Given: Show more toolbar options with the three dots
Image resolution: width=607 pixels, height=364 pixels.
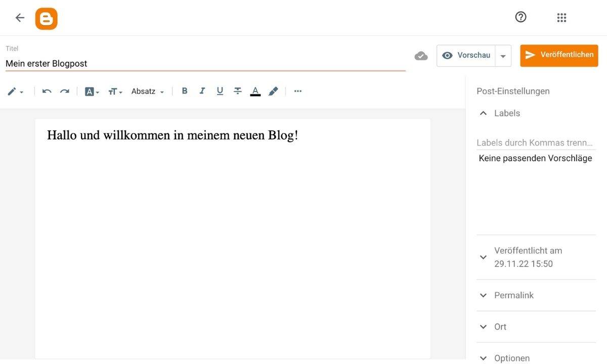Looking at the screenshot, I should [x=298, y=91].
